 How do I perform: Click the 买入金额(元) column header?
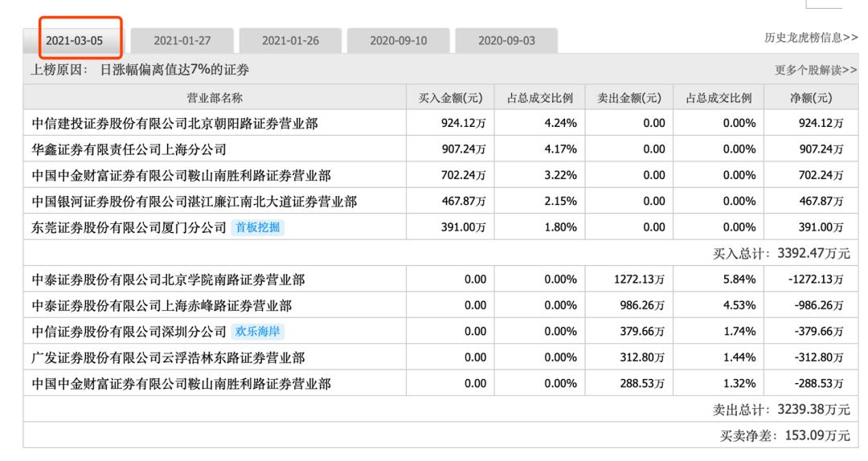(x=451, y=98)
